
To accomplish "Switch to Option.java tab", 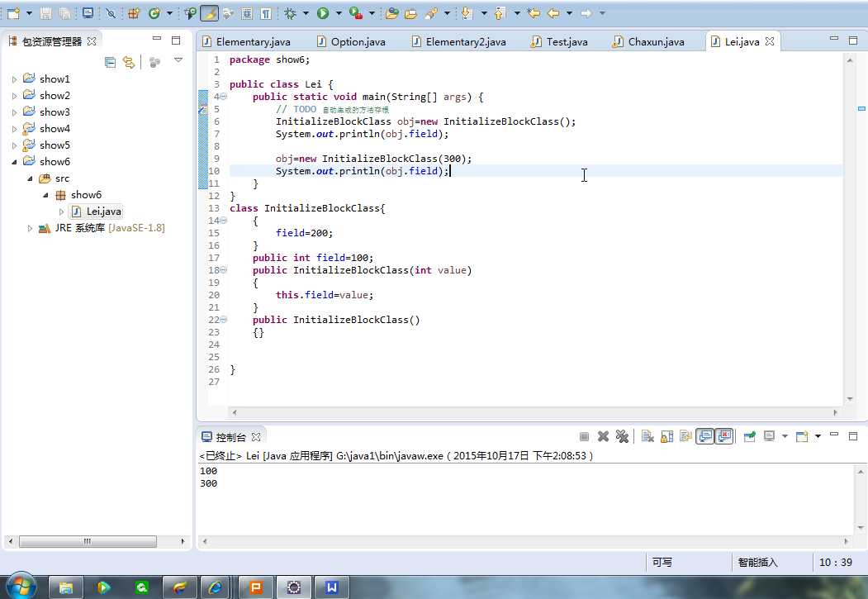I will click(x=352, y=41).
